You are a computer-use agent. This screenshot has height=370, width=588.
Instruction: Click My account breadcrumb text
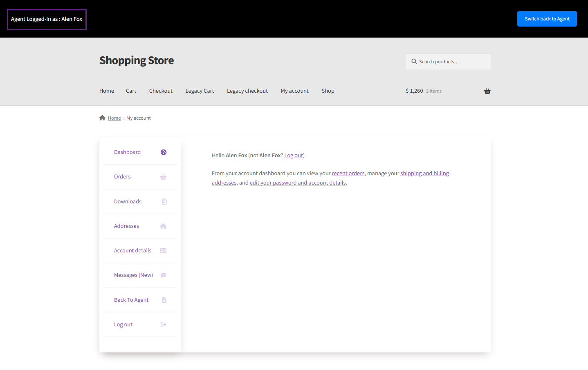[x=139, y=118]
